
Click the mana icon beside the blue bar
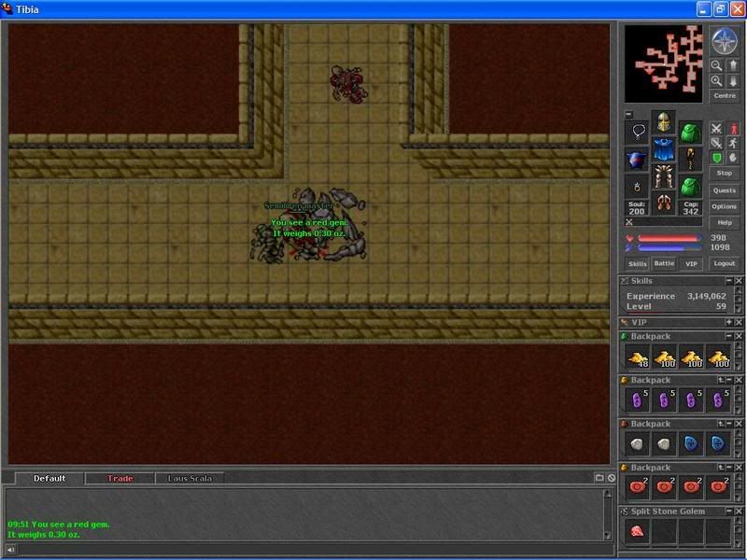629,247
